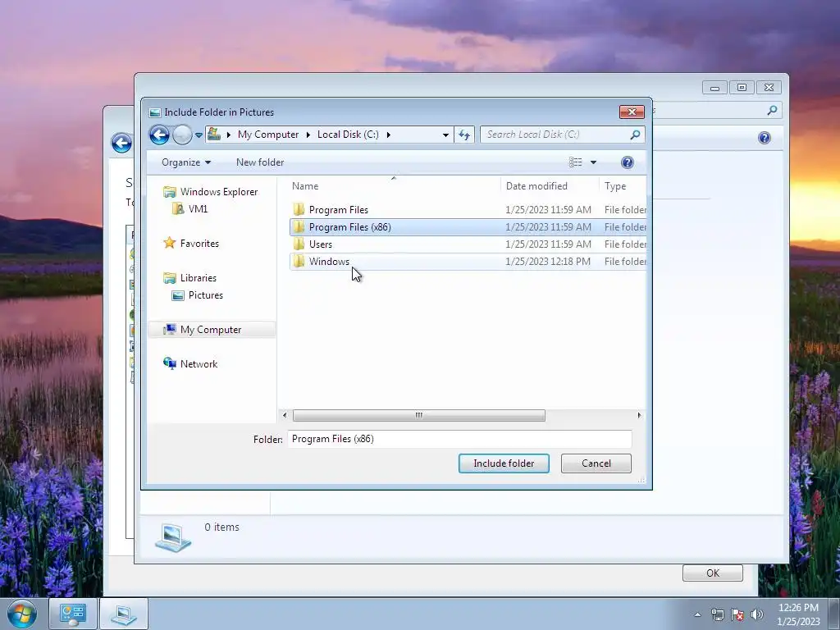Screen dimensions: 840x630
Task: Expand arrow between My Computer and Local Disk
Action: (x=308, y=135)
